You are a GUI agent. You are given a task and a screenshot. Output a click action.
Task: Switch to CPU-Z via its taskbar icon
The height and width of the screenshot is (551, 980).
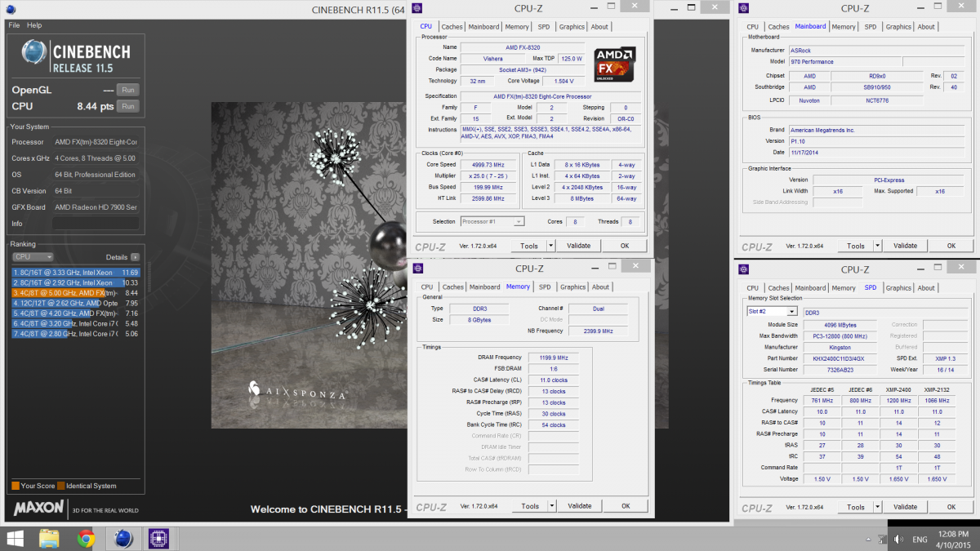pos(159,539)
